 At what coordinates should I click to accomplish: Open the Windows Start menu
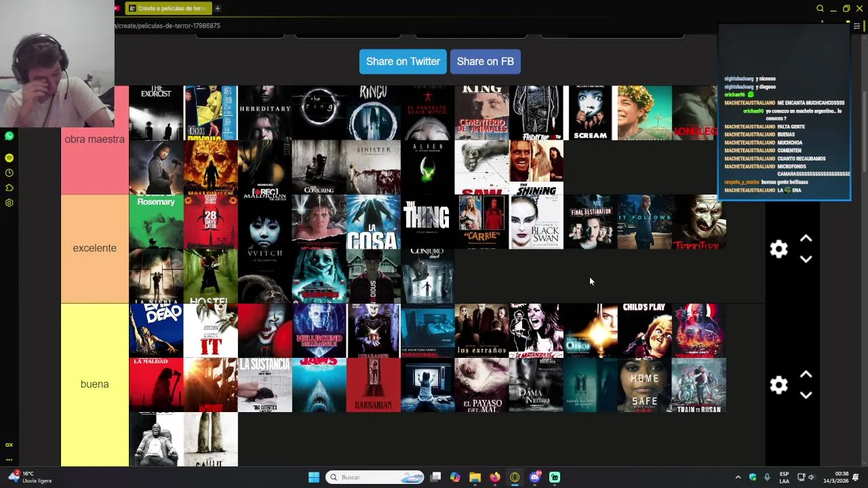(313, 477)
